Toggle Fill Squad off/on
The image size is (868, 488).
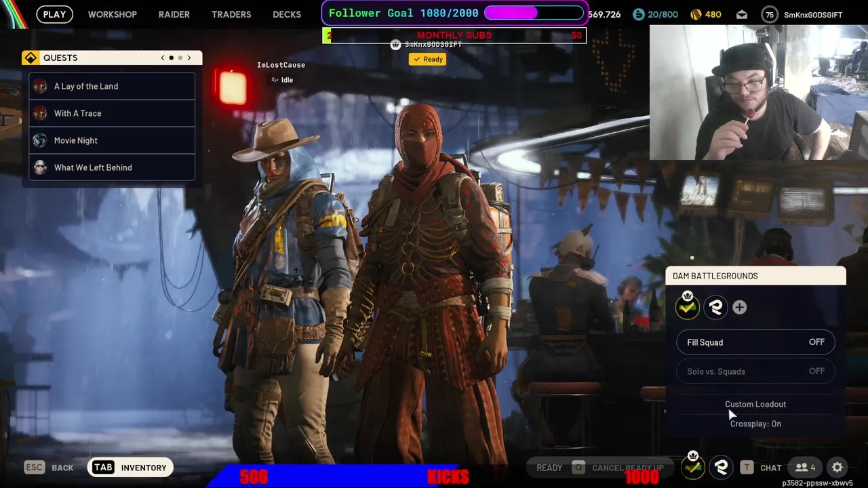[755, 342]
